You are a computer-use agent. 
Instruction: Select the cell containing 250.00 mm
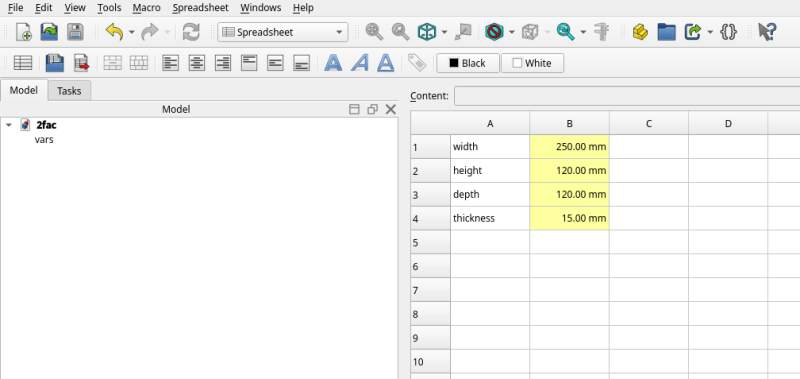[569, 147]
